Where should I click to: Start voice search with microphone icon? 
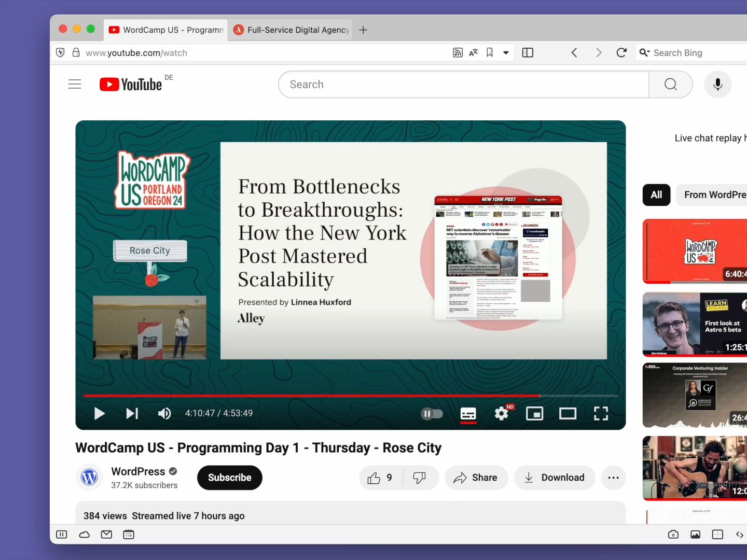[718, 85]
